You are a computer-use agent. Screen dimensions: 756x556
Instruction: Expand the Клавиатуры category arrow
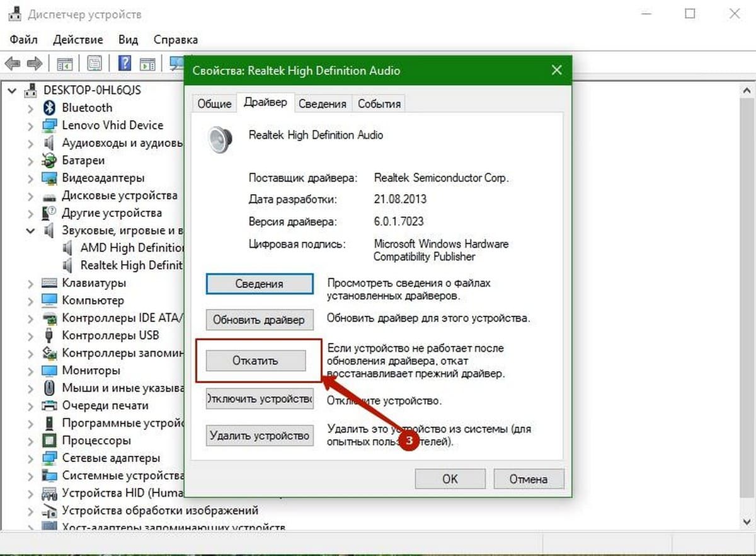(x=30, y=283)
